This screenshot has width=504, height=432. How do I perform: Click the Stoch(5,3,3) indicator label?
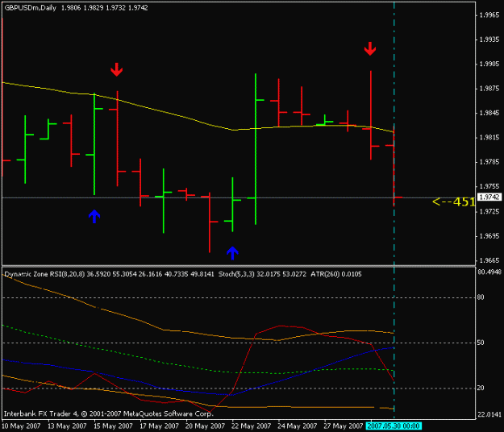tap(236, 274)
